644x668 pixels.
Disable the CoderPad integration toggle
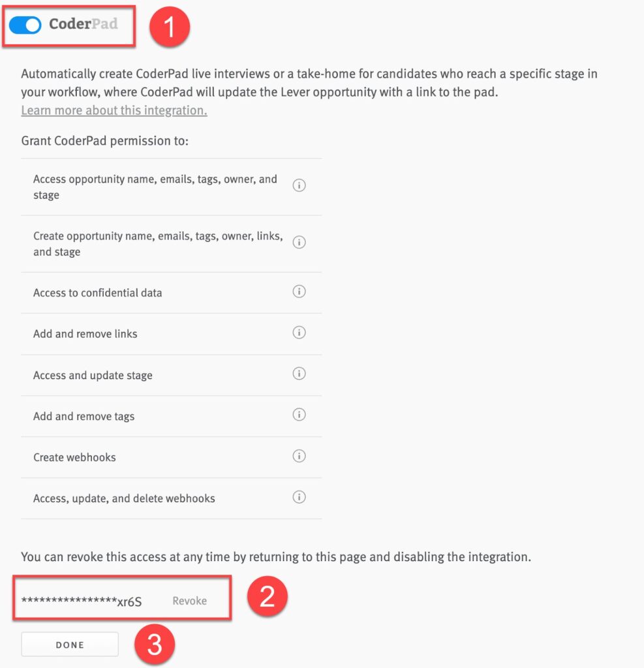click(x=25, y=24)
